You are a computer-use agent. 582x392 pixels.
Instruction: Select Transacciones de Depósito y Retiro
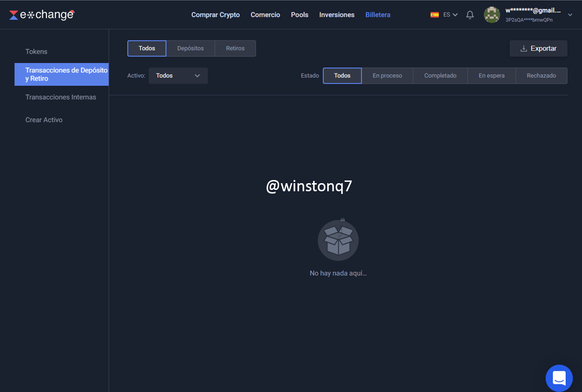pos(62,74)
